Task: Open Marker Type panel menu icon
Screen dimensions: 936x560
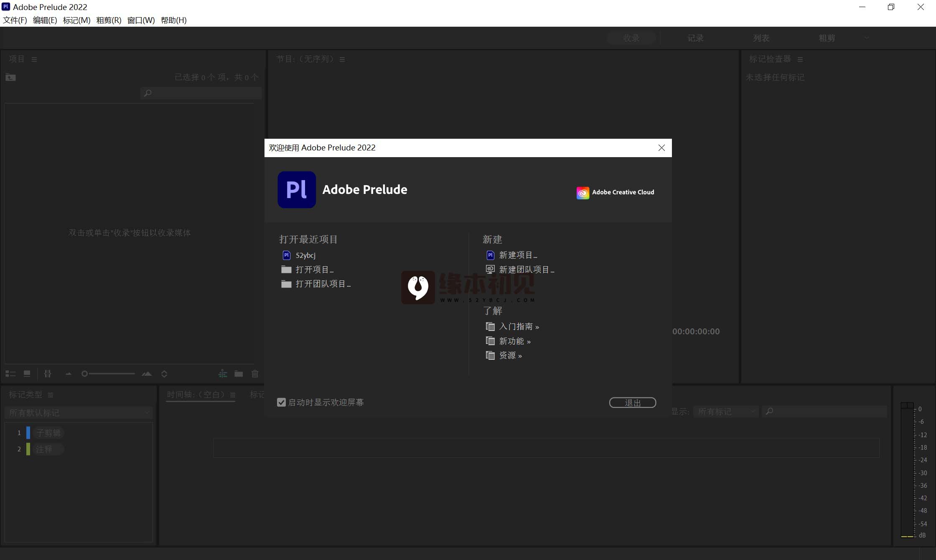Action: pyautogui.click(x=51, y=395)
